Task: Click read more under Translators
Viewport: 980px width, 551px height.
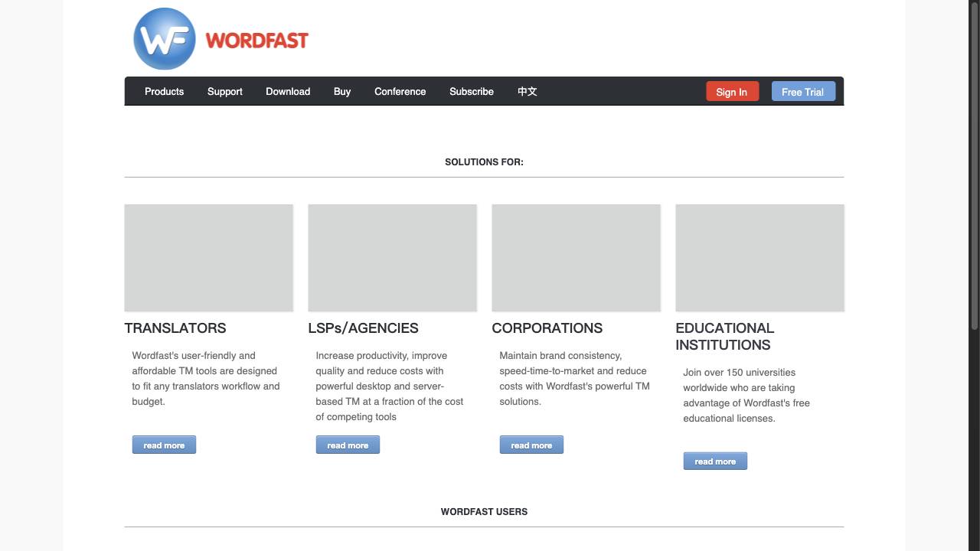Action: point(164,445)
